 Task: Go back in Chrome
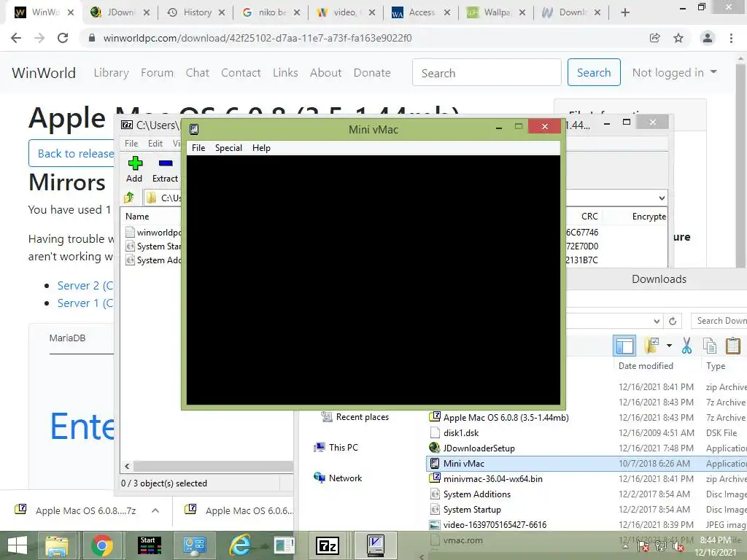pos(16,38)
